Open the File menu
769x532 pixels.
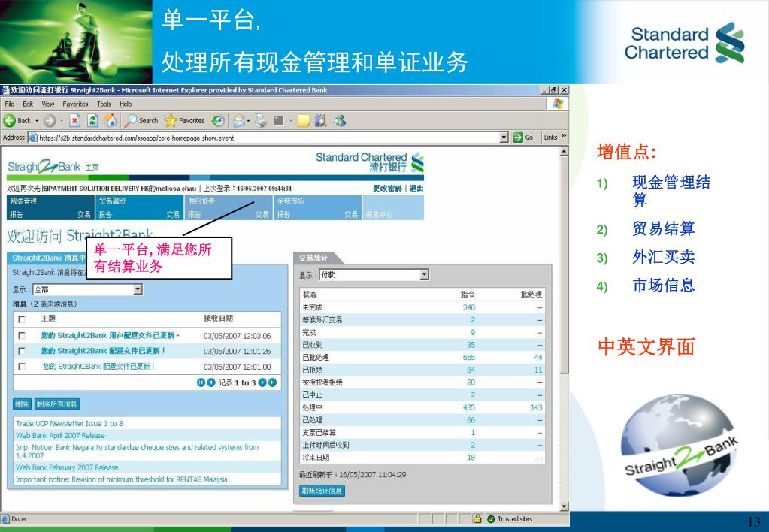pos(9,104)
